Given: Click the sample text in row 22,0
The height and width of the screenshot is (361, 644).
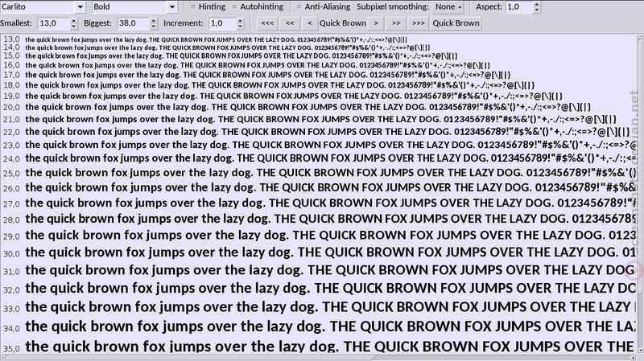Looking at the screenshot, I should tap(328, 132).
